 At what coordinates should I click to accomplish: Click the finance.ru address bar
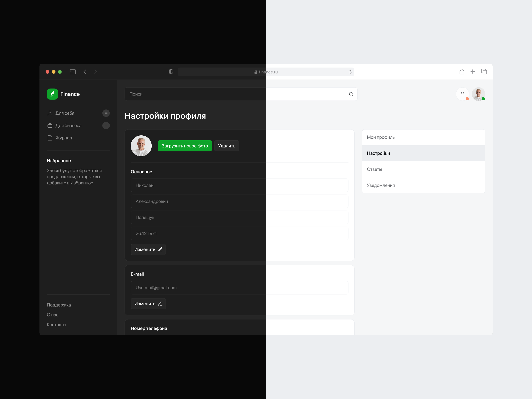point(266,72)
